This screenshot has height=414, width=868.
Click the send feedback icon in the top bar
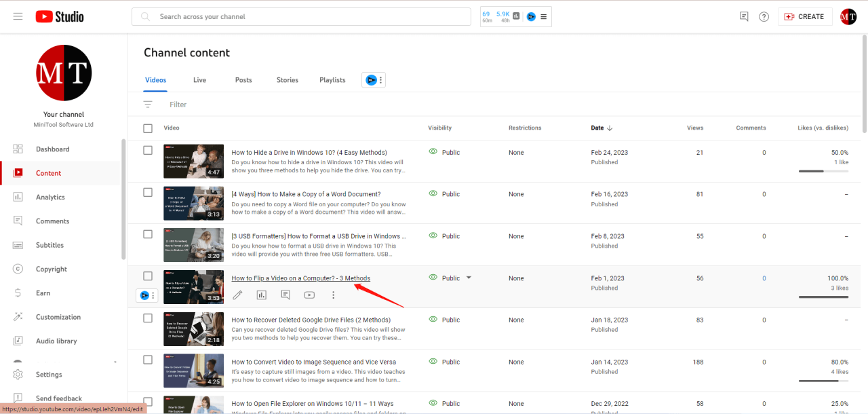click(744, 17)
